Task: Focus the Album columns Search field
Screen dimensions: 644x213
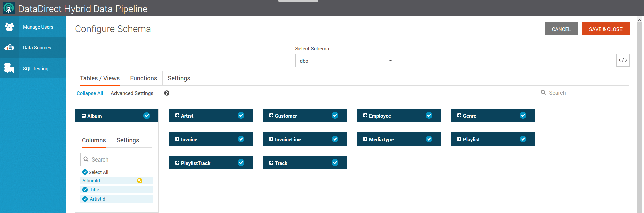Action: point(117,159)
